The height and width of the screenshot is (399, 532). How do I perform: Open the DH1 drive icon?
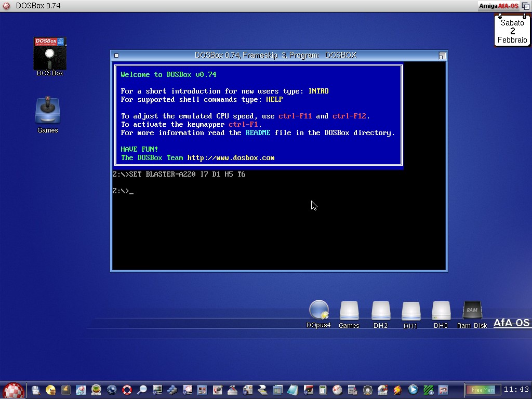[x=410, y=311]
